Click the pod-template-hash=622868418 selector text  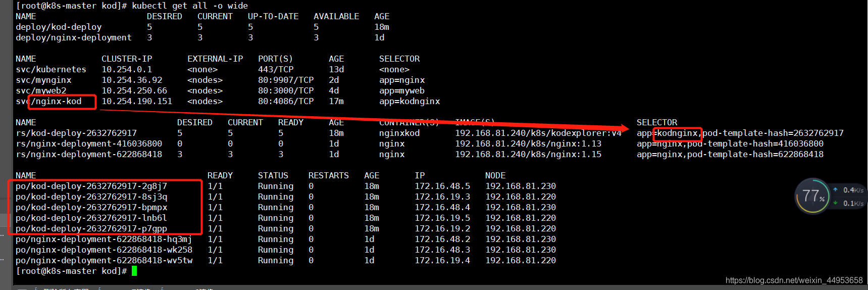(x=755, y=154)
